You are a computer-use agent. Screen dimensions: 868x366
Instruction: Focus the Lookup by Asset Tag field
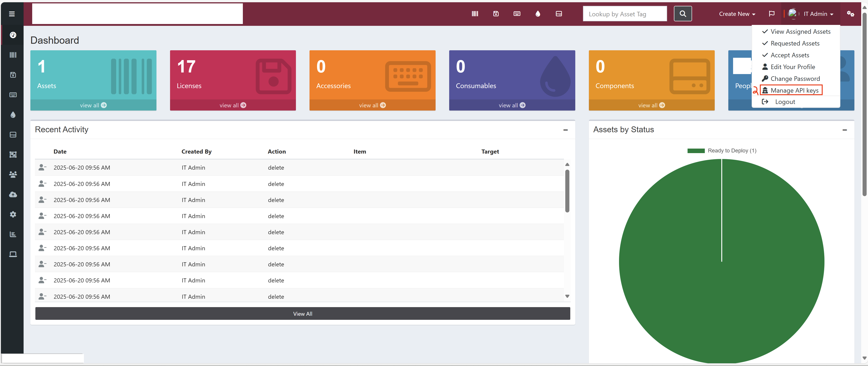625,14
